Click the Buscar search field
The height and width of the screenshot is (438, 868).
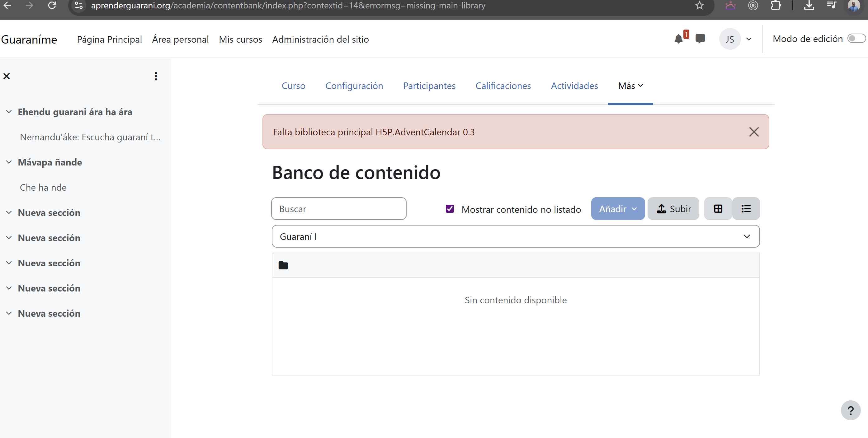[339, 209]
